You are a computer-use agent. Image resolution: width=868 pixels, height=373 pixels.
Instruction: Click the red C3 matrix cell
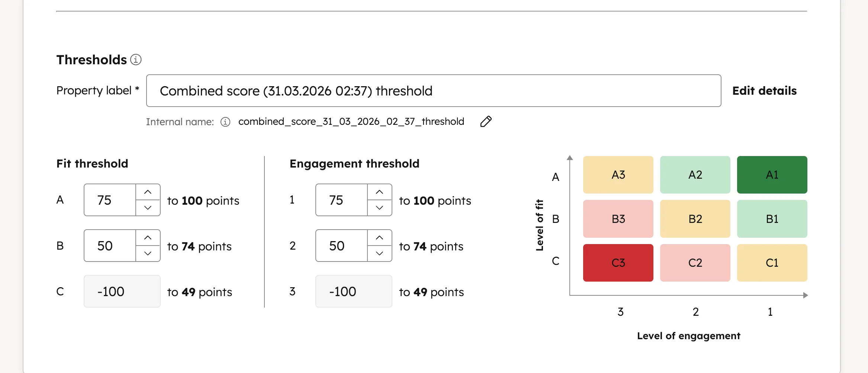coord(618,263)
